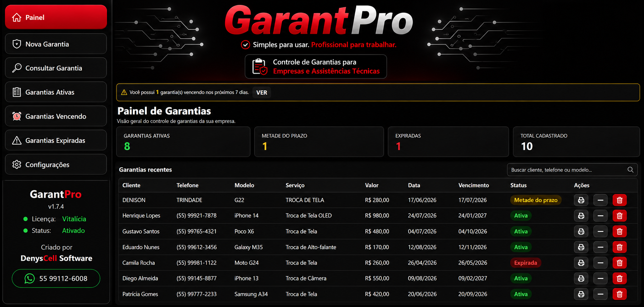Delete the Patrícia Gomes warranty
The image size is (644, 307).
[x=620, y=294]
